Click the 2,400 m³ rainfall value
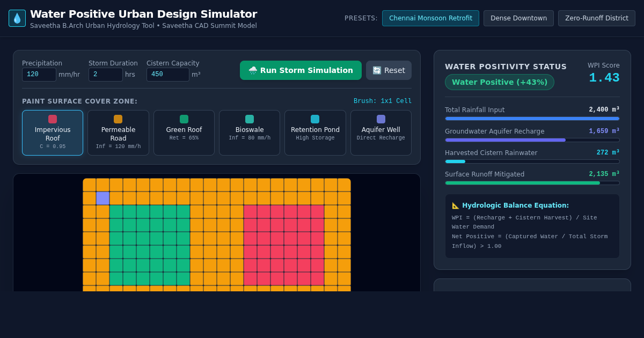Screen dimensions: 644x338 point(604,109)
